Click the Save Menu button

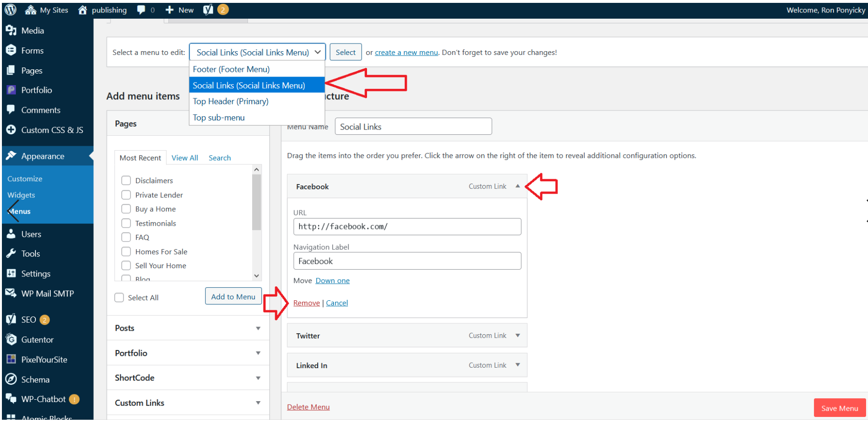(x=840, y=408)
